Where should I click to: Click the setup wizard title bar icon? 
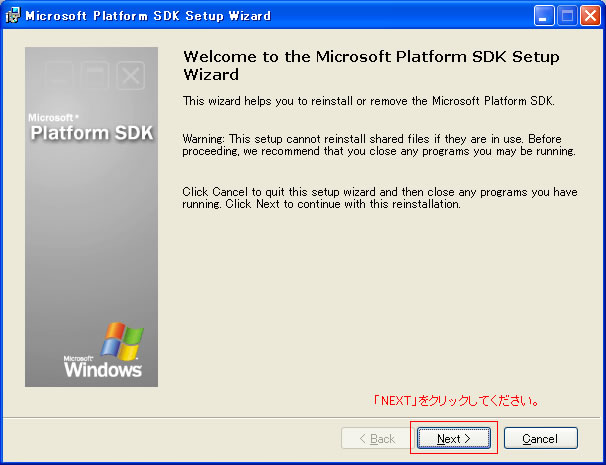point(13,16)
